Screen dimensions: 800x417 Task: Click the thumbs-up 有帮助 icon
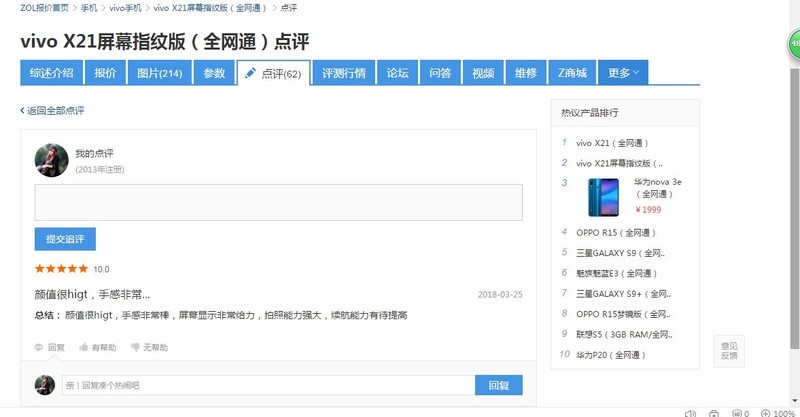pyautogui.click(x=84, y=347)
